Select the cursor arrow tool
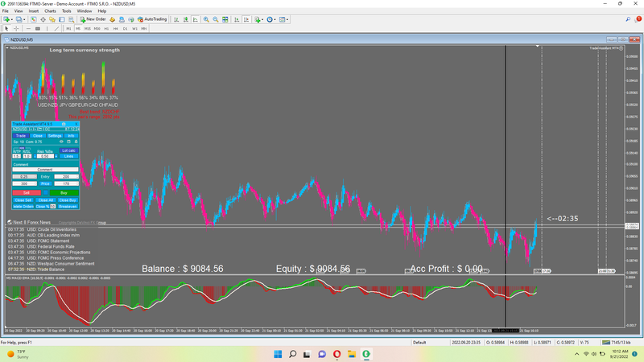Image resolution: width=644 pixels, height=362 pixels. pyautogui.click(x=6, y=28)
